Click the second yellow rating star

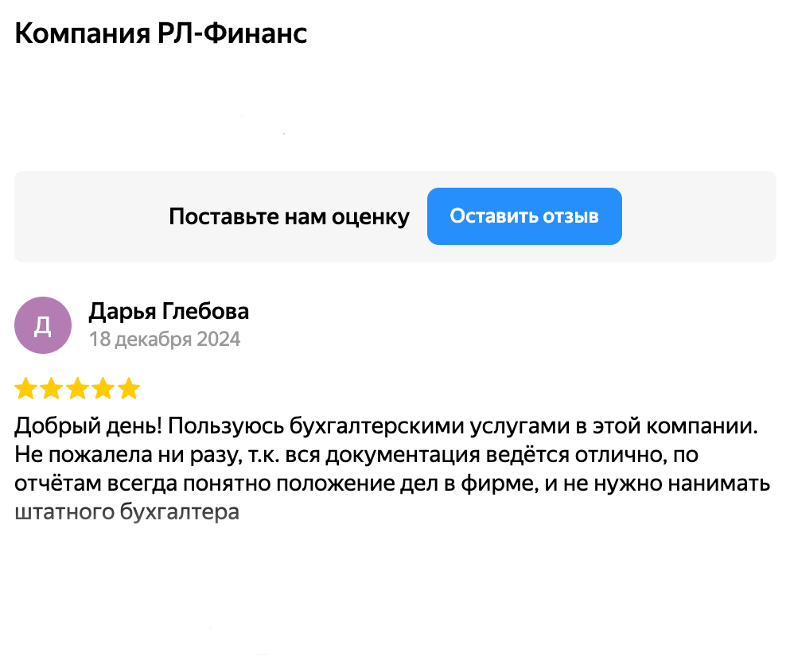[x=52, y=389]
